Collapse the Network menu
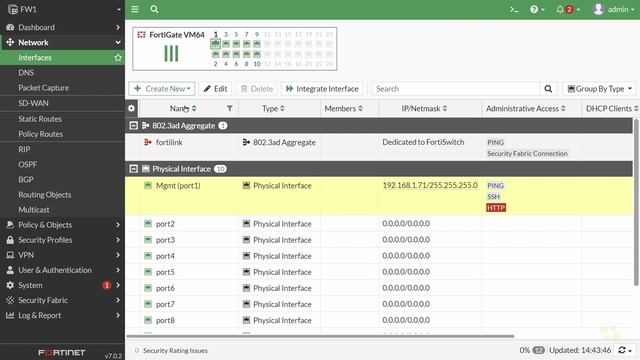Viewport: 640px width, 360px height. tap(62, 42)
